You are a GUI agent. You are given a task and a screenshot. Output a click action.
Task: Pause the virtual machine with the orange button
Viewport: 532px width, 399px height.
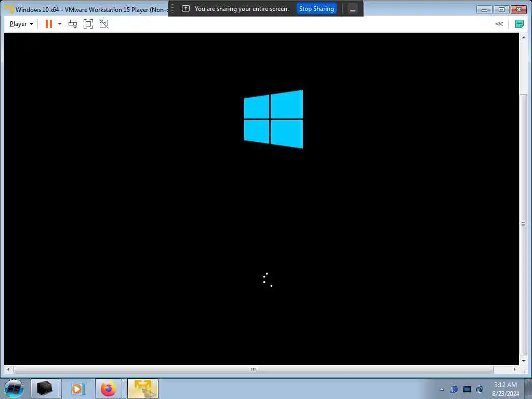49,24
